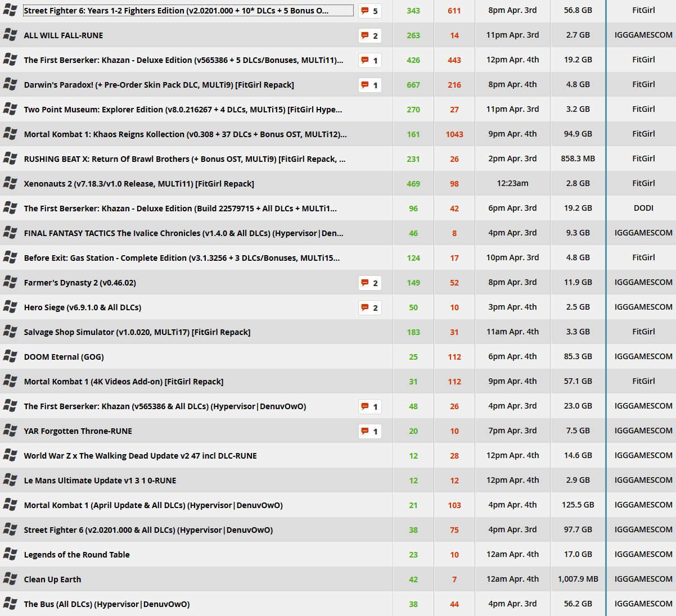Click IGGGAMESCOM uploader on Clean Up Earth row

tap(643, 579)
